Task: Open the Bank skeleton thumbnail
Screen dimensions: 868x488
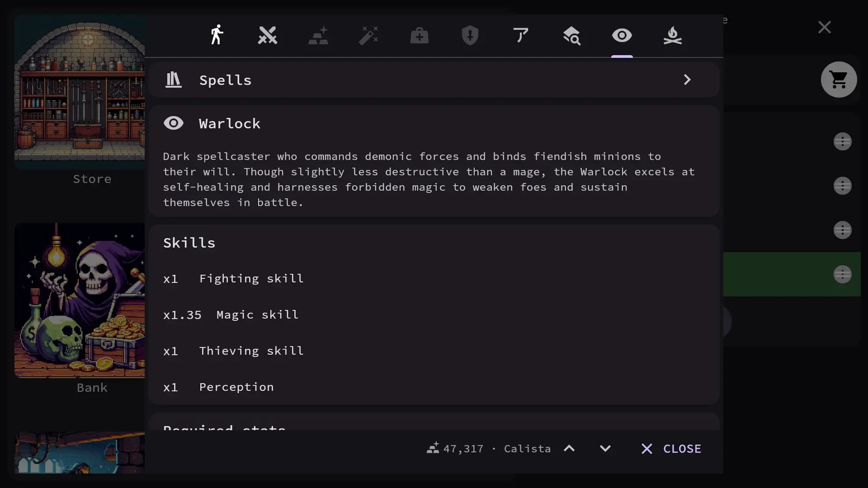Action: 80,300
